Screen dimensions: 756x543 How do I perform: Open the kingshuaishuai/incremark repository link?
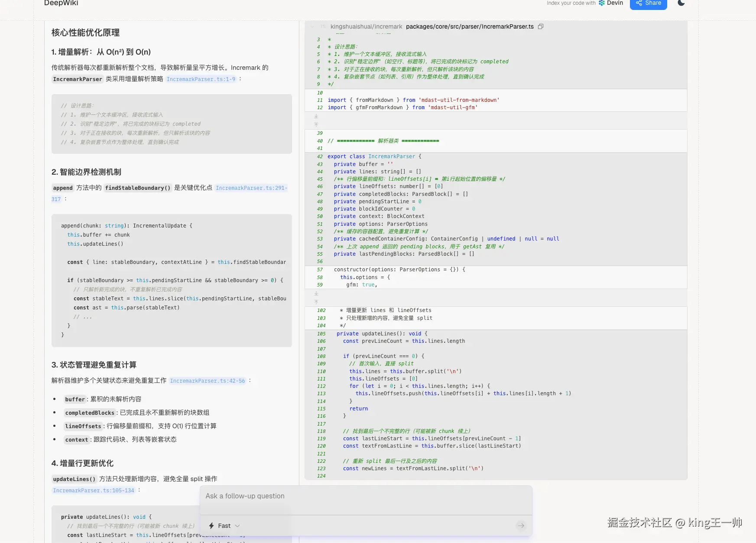click(366, 27)
